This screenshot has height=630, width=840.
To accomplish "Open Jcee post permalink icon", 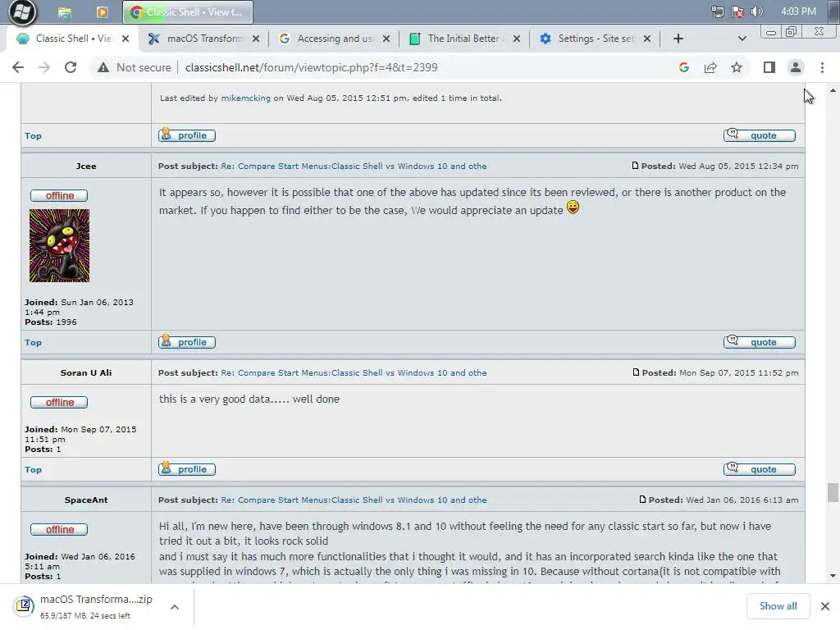I will tap(635, 166).
